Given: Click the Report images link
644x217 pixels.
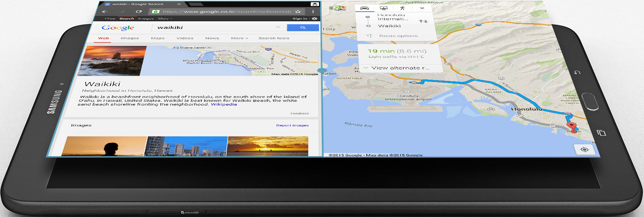Looking at the screenshot, I should (x=292, y=125).
